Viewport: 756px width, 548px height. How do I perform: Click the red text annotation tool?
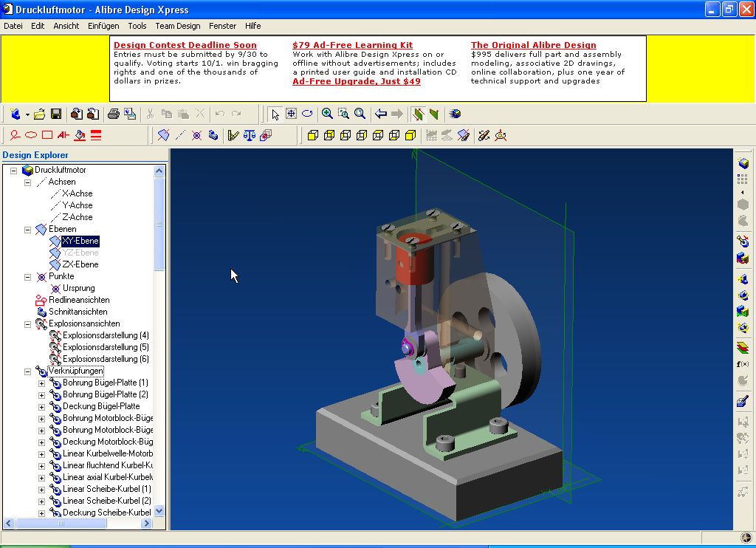pyautogui.click(x=63, y=136)
